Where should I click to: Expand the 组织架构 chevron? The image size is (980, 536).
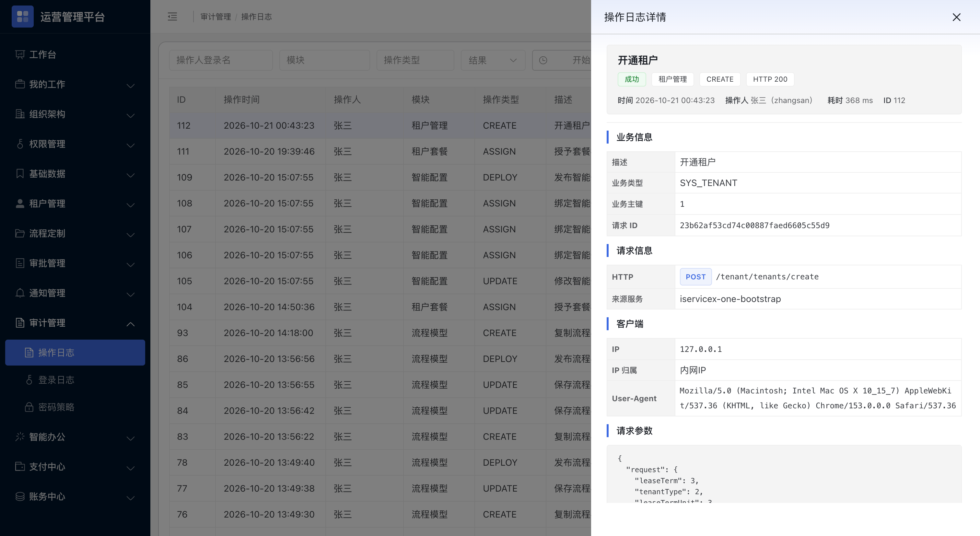(x=131, y=115)
